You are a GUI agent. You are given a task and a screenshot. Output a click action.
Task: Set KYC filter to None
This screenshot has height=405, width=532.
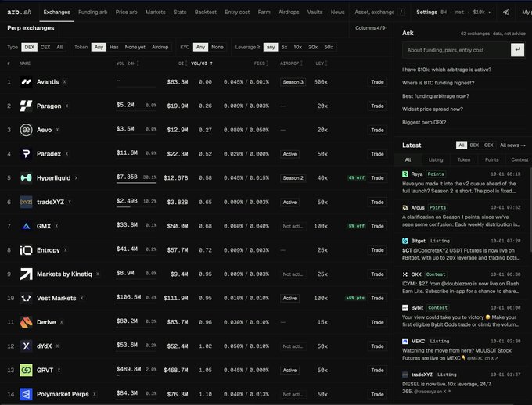tap(217, 47)
